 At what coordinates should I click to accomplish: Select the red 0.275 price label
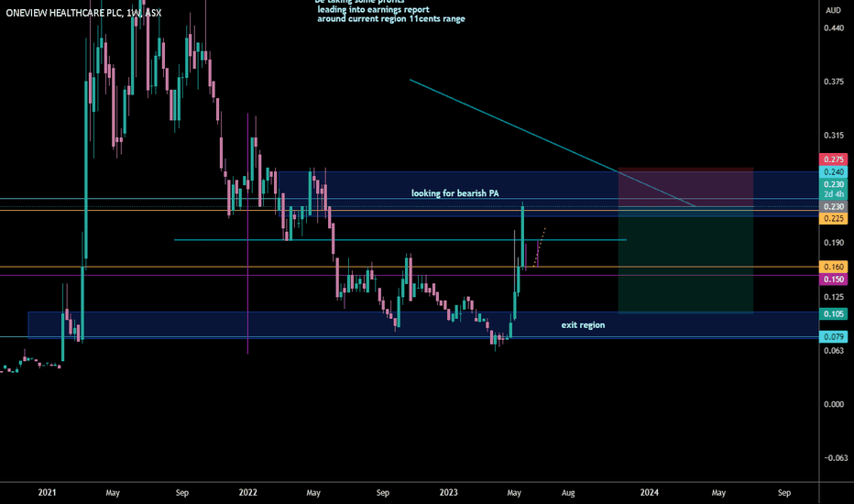[x=833, y=159]
